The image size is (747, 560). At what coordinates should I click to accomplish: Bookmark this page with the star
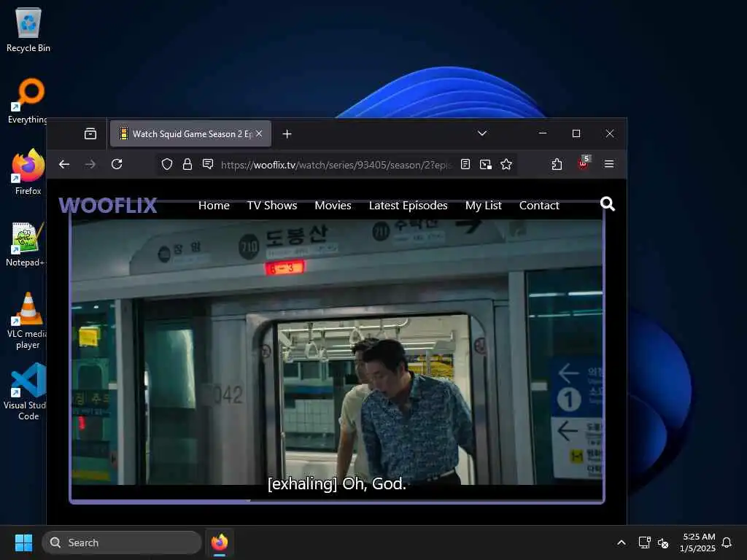pos(506,164)
